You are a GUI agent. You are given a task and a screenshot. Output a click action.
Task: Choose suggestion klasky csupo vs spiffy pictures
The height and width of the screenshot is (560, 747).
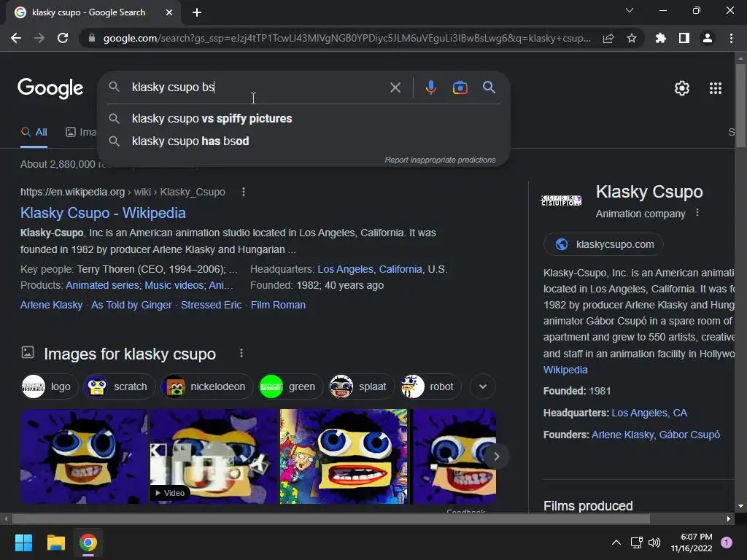point(304,119)
